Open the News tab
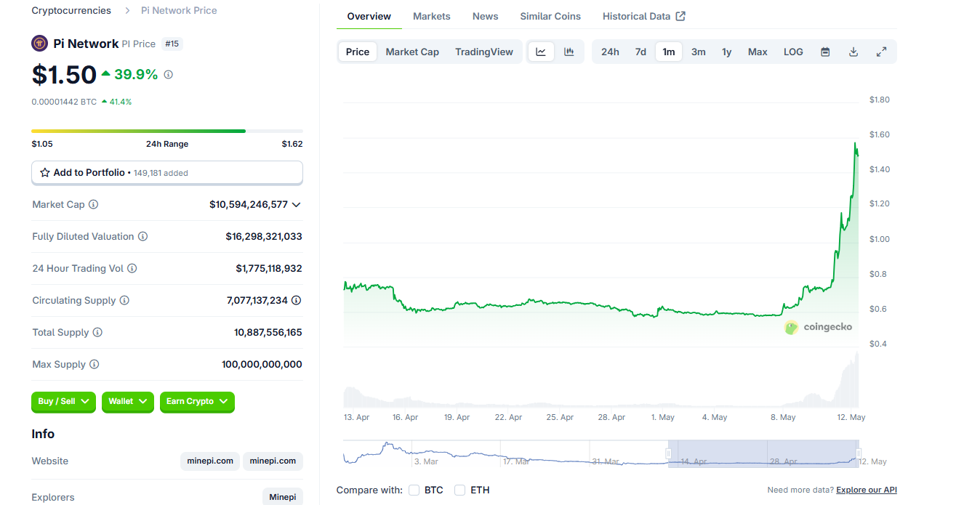 point(486,16)
